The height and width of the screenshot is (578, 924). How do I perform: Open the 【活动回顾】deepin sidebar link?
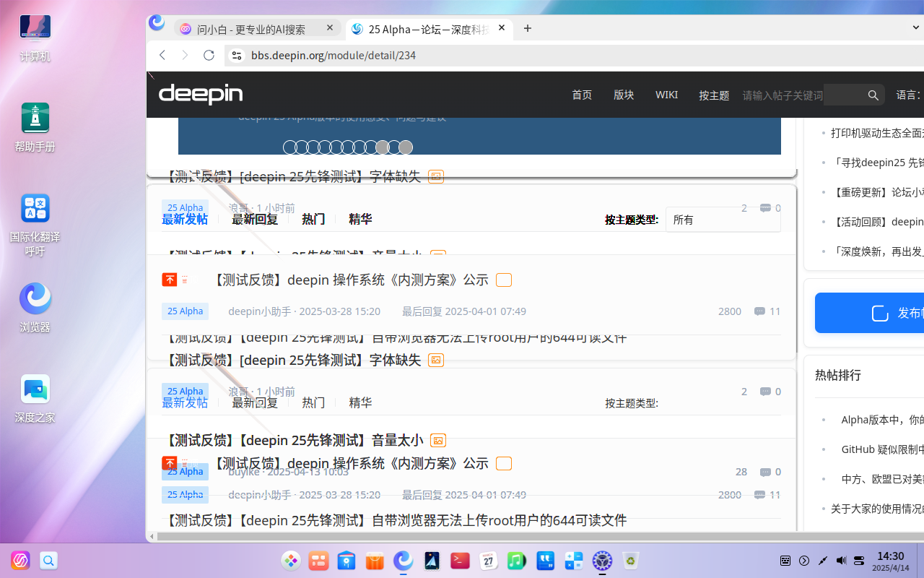[877, 222]
